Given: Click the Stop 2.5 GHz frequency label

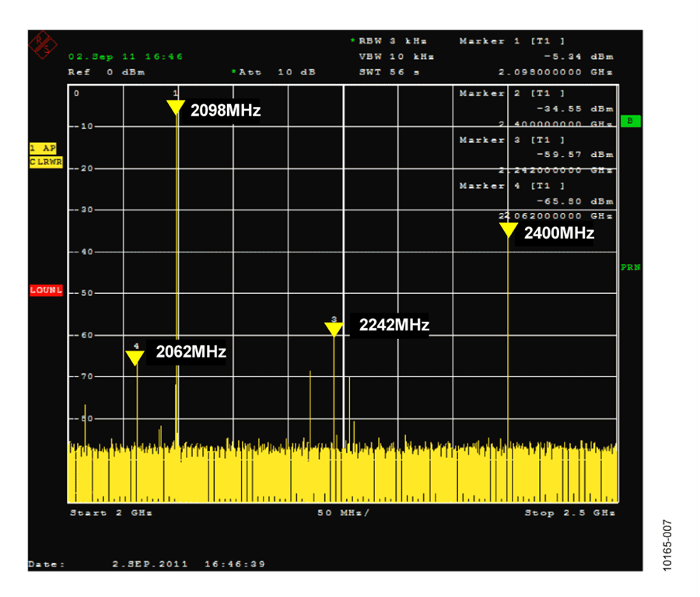Looking at the screenshot, I should click(x=569, y=513).
